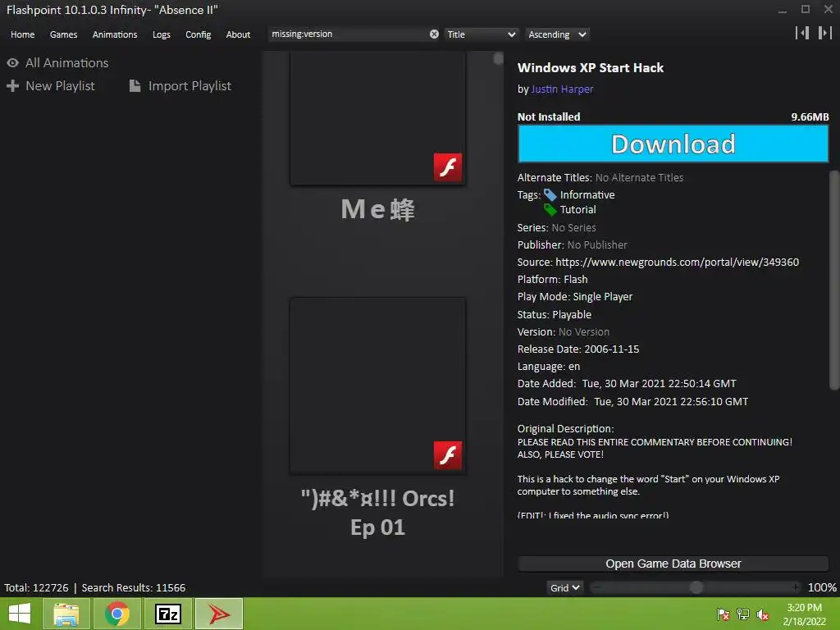Click the Import Playlist button

pos(180,85)
